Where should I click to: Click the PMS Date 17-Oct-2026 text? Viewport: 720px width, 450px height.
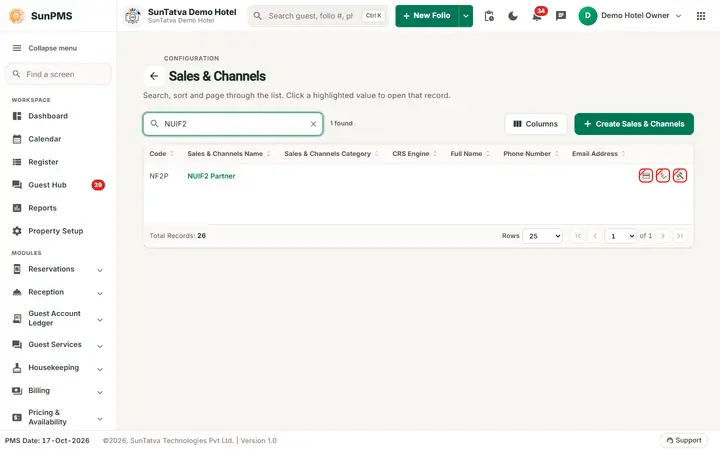tap(47, 440)
